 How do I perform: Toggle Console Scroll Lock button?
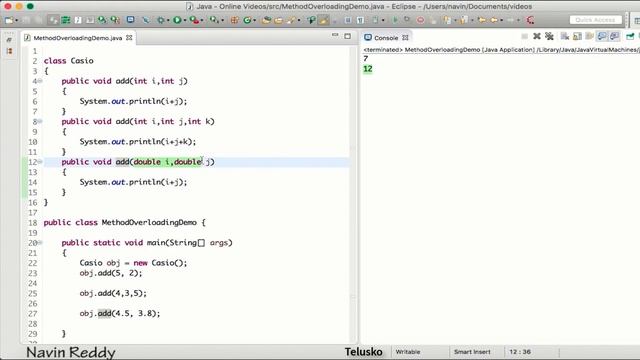(577, 37)
